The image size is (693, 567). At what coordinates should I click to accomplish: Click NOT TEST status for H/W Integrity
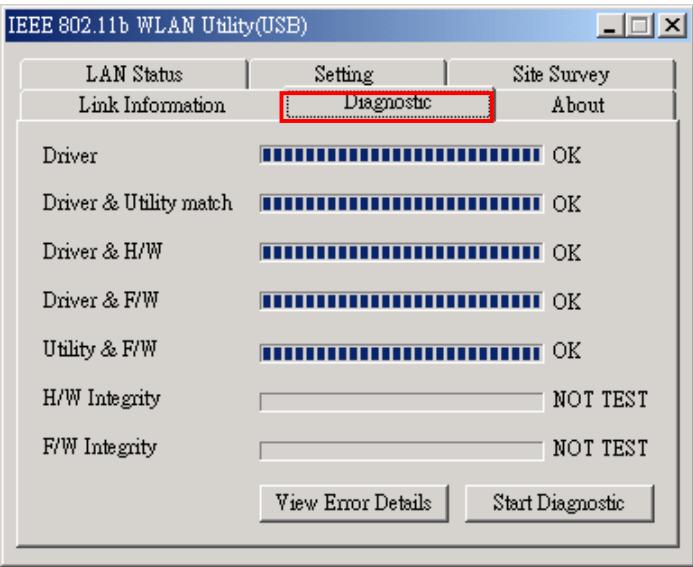601,400
